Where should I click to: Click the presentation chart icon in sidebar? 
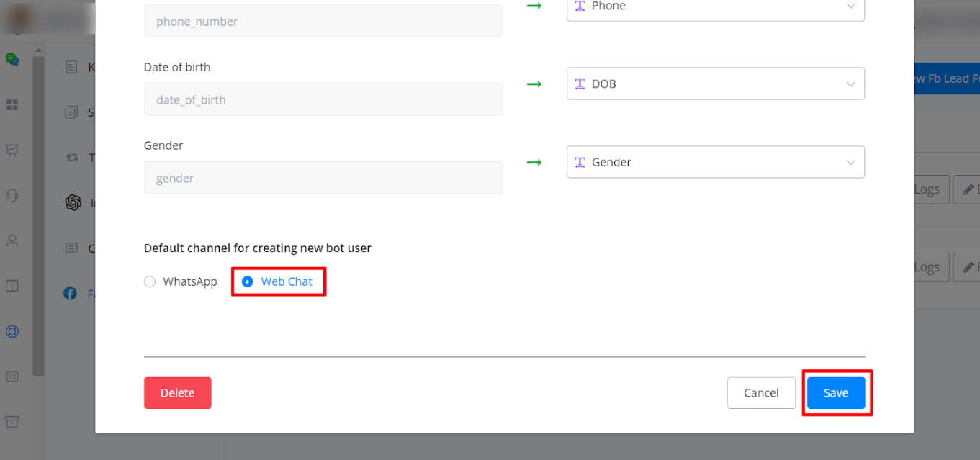[x=12, y=150]
